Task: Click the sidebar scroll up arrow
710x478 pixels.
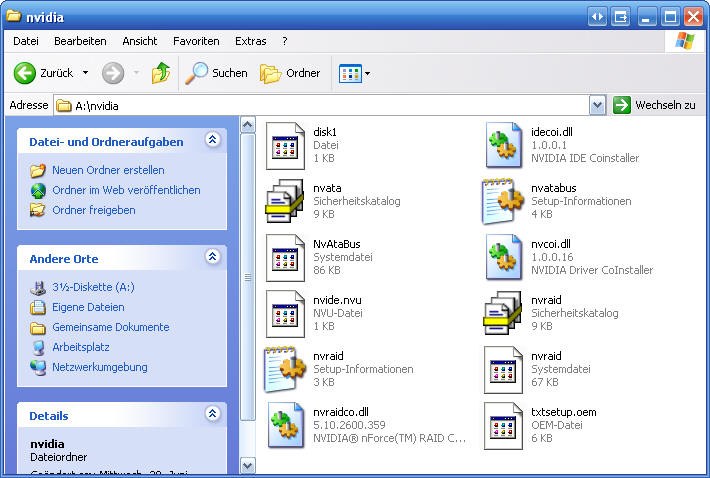Action: click(248, 124)
